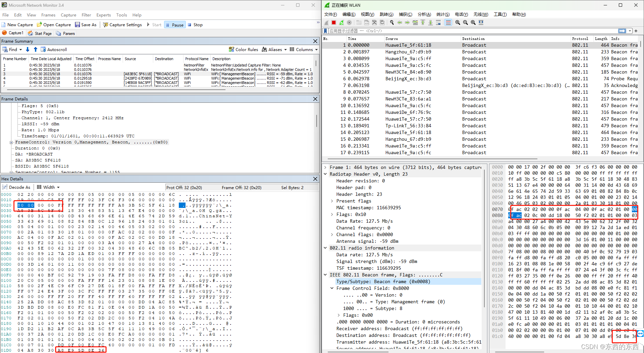Close the Frame Details pane
Screen dimensions: 644x353
pos(315,99)
